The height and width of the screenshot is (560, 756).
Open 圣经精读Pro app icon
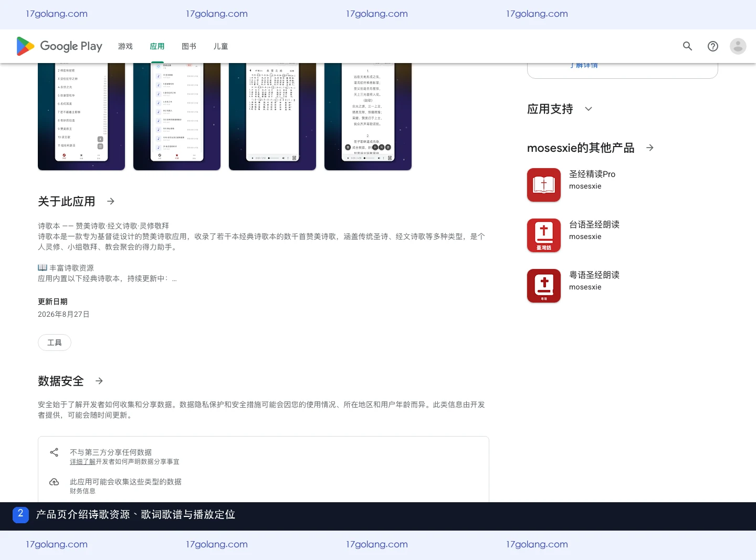(544, 185)
